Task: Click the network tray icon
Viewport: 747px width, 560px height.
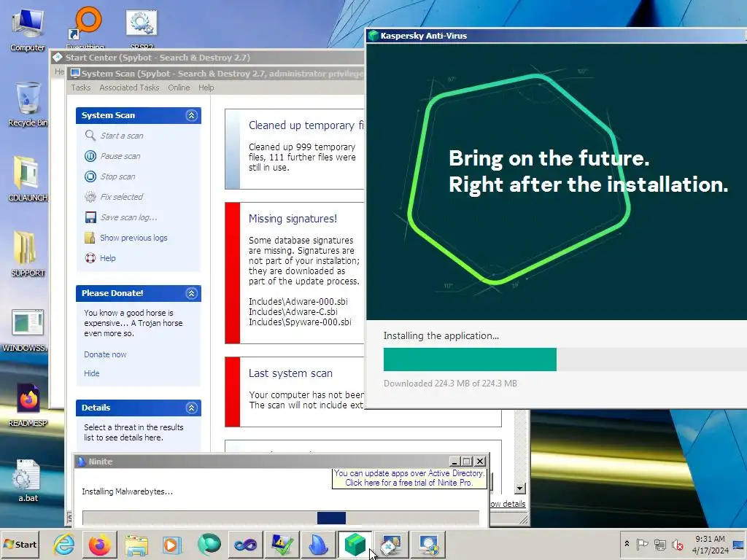Action: 659,544
